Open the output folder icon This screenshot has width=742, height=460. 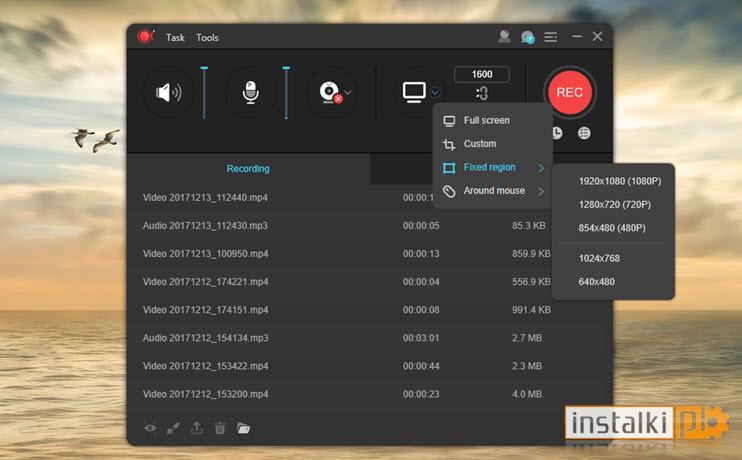(243, 428)
